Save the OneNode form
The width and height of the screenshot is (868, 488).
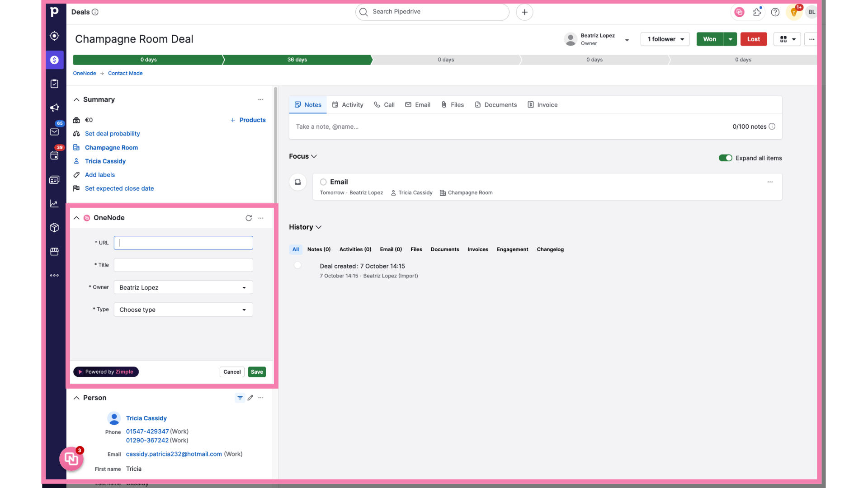[257, 372]
